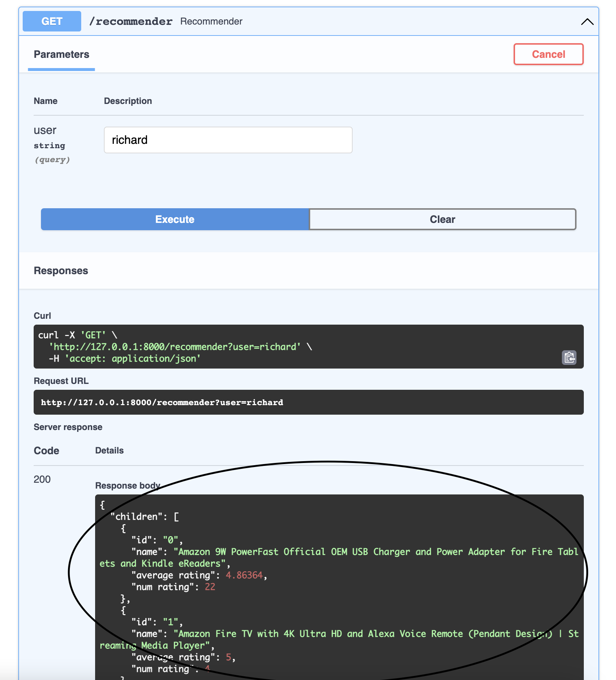Image resolution: width=616 pixels, height=680 pixels.
Task: Click the "Curl" section label
Action: [x=42, y=315]
